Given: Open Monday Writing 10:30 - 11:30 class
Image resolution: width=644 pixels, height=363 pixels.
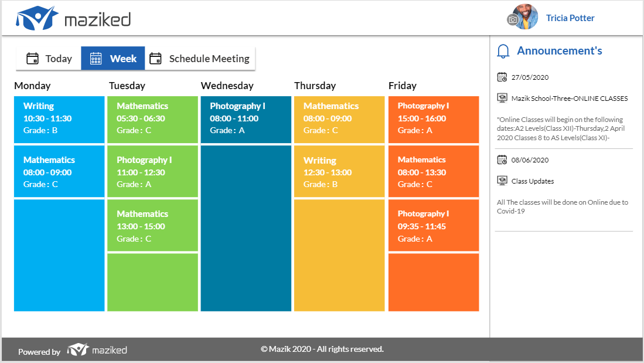Looking at the screenshot, I should point(59,120).
